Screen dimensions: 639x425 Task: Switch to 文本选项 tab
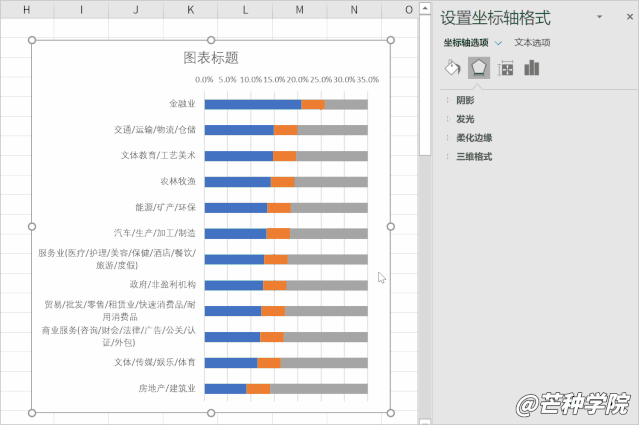point(532,42)
